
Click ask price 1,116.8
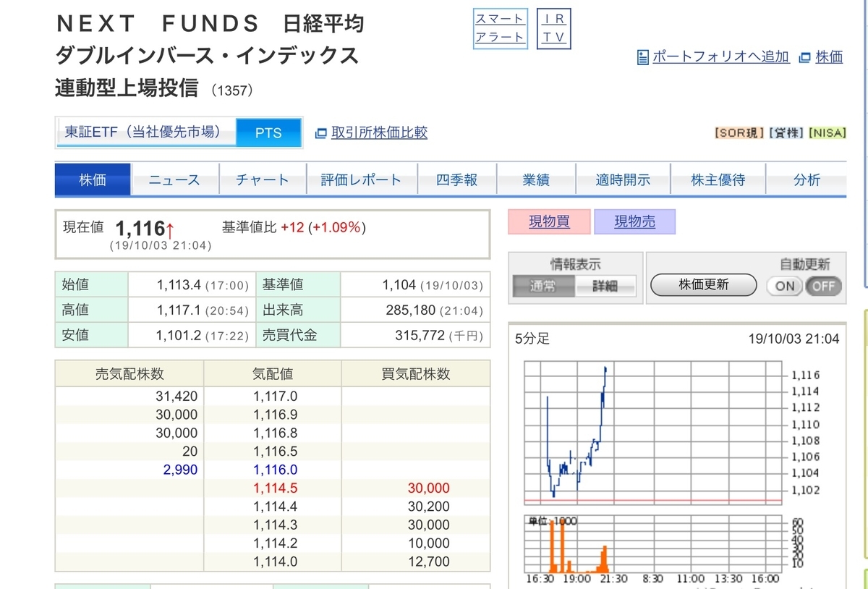coord(275,433)
